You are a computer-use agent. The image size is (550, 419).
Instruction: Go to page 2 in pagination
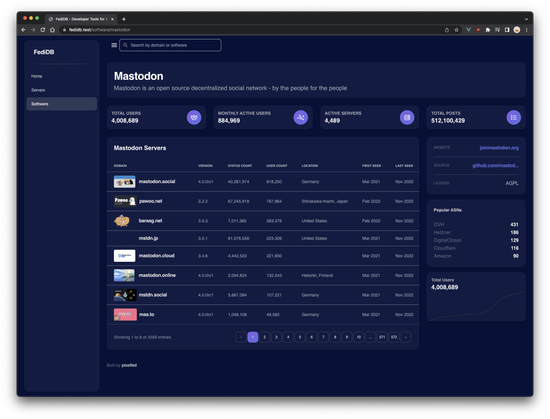click(x=264, y=337)
